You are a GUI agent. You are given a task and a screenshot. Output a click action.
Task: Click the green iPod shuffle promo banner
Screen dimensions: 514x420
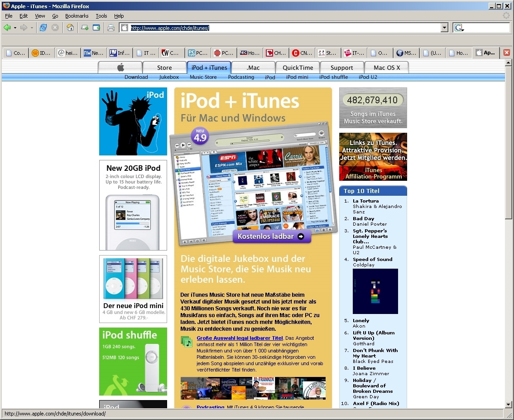click(x=133, y=362)
